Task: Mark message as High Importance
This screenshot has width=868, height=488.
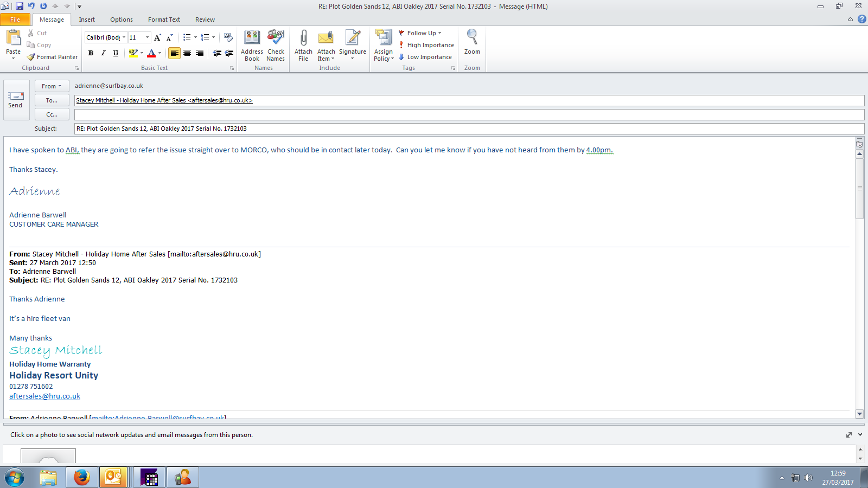Action: (426, 45)
